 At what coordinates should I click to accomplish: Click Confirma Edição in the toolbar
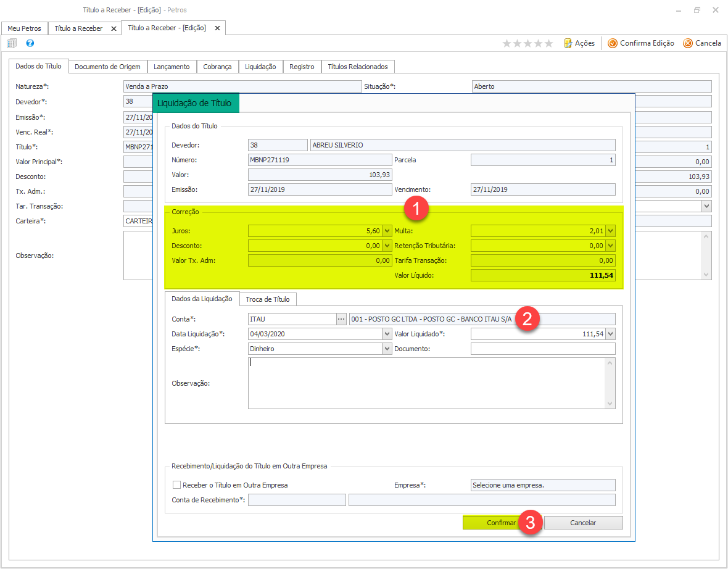(x=641, y=43)
